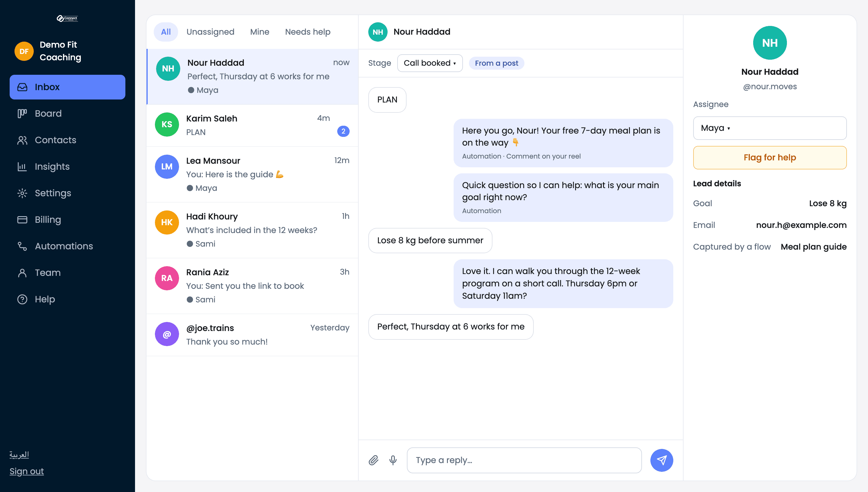Open the Rania Aziz conversation

252,286
